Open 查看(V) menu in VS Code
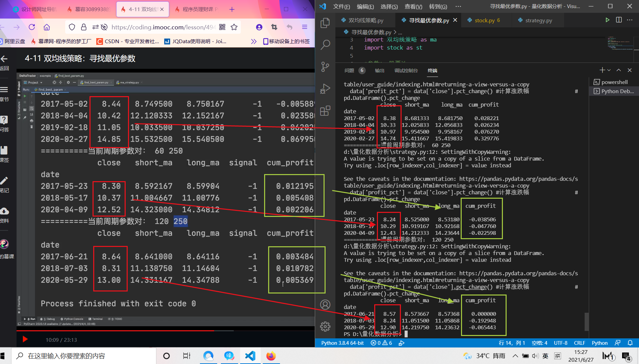 point(413,6)
